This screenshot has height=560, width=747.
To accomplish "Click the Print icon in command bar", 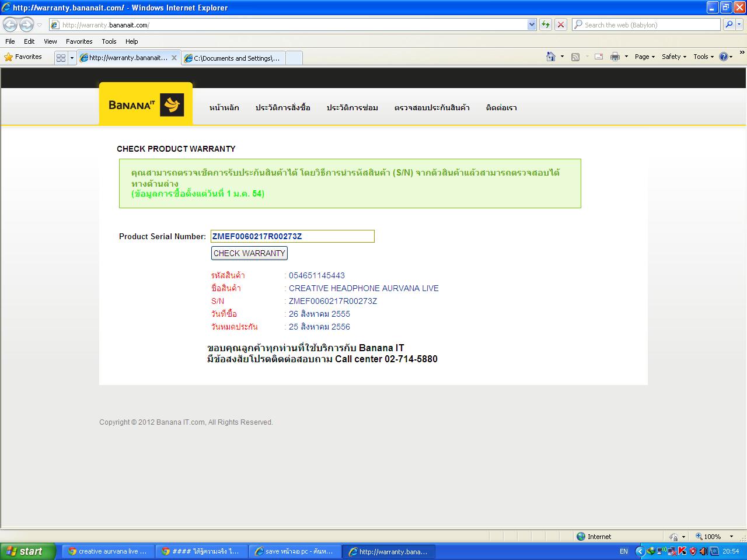I will click(615, 57).
